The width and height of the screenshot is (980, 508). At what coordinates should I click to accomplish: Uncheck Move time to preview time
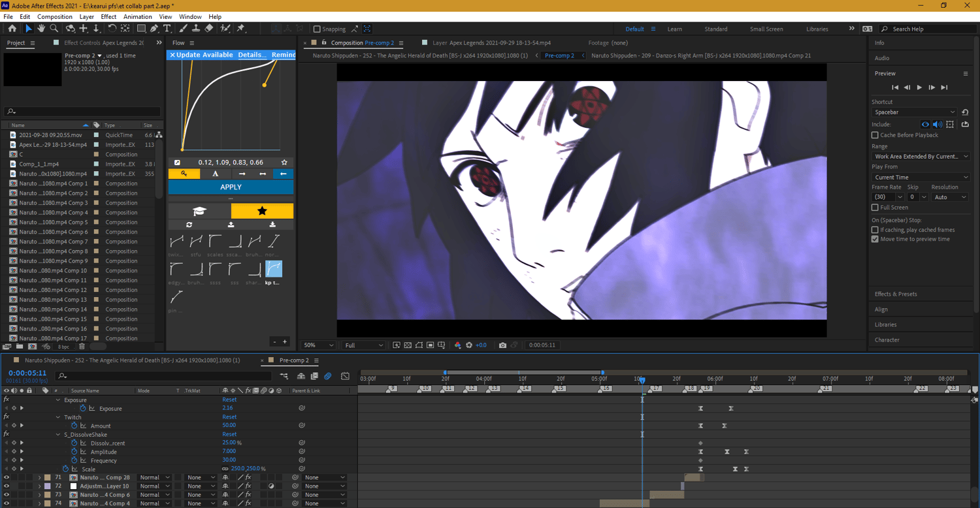click(875, 239)
